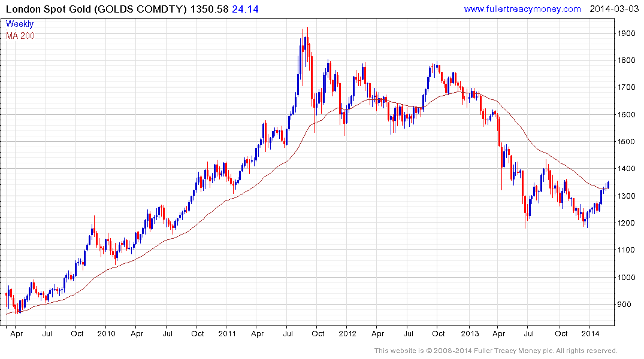Click the 1800 price axis label
Screen dimensions: 644x359
coord(627,60)
